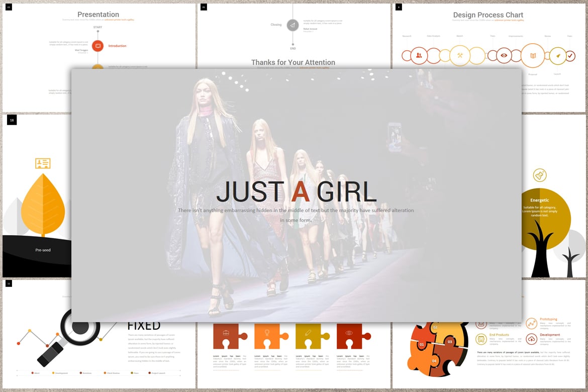Click the 'Energetic' heading
Viewport: 588px width, 392px height.
point(540,201)
